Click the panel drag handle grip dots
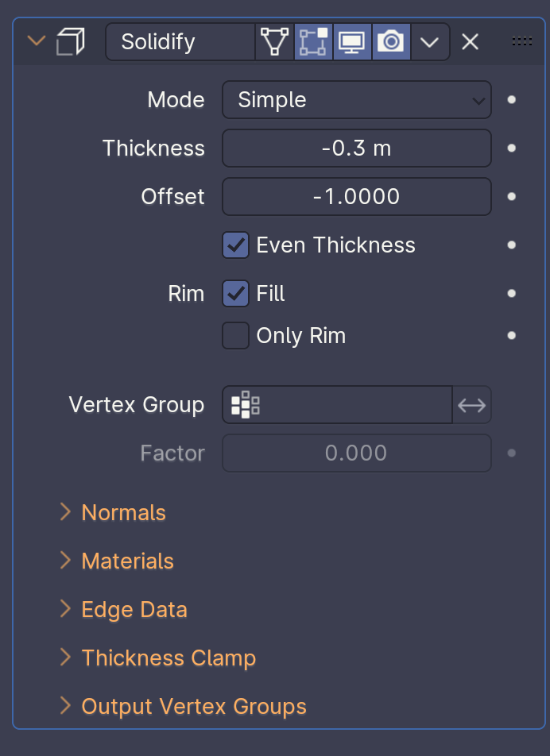 522,41
